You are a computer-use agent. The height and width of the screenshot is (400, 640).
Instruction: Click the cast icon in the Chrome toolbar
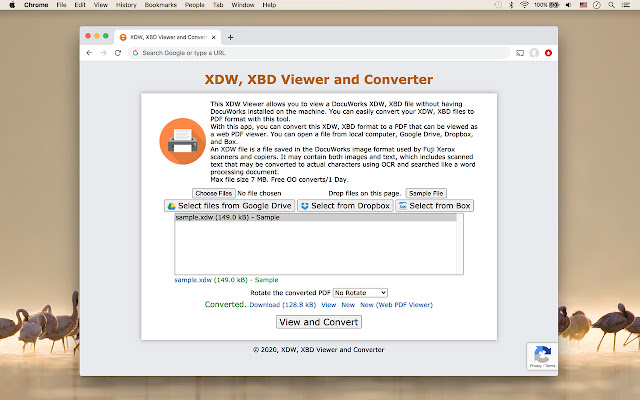pyautogui.click(x=520, y=53)
